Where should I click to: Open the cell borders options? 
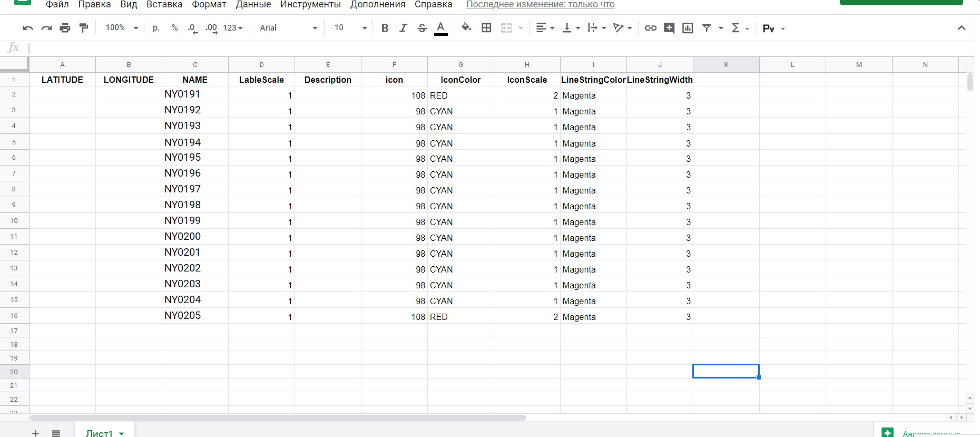tap(486, 28)
